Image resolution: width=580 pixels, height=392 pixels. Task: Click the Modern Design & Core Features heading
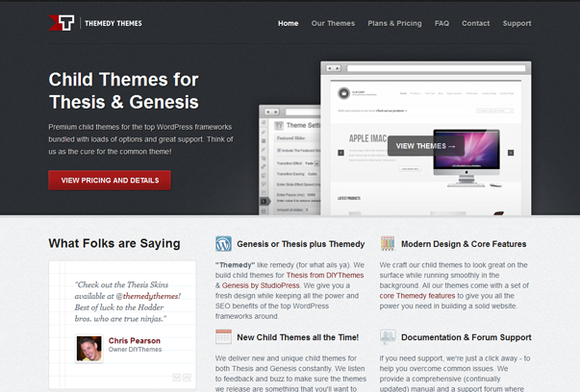464,244
